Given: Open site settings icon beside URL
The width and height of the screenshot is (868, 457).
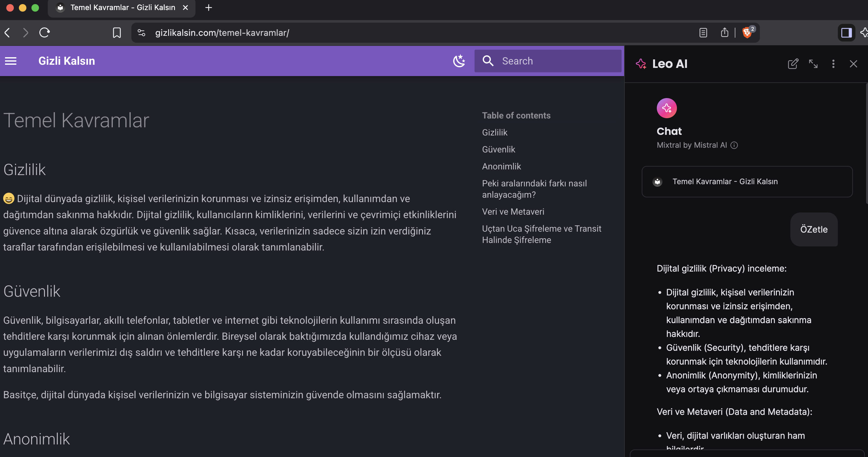Looking at the screenshot, I should (x=141, y=33).
